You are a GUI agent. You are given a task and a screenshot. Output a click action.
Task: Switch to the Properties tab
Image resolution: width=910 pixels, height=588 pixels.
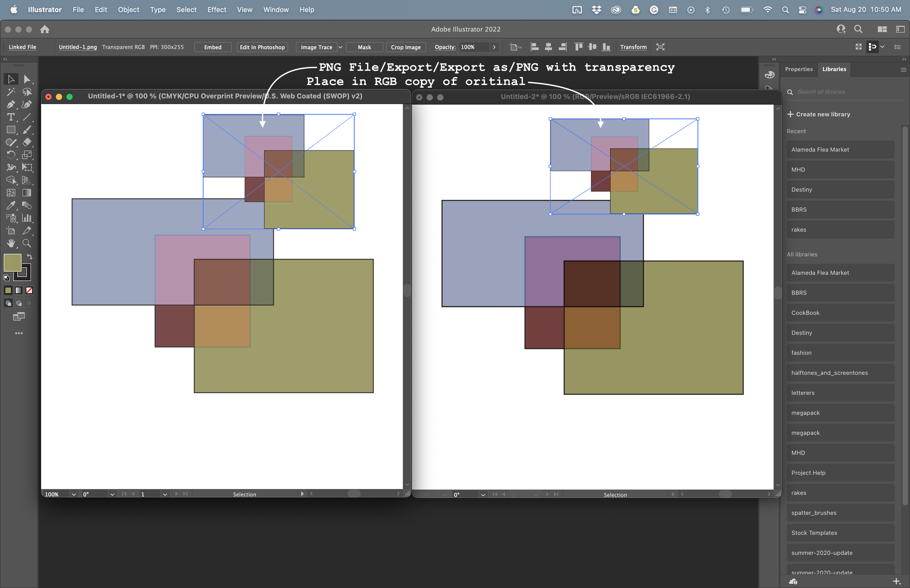pos(799,69)
